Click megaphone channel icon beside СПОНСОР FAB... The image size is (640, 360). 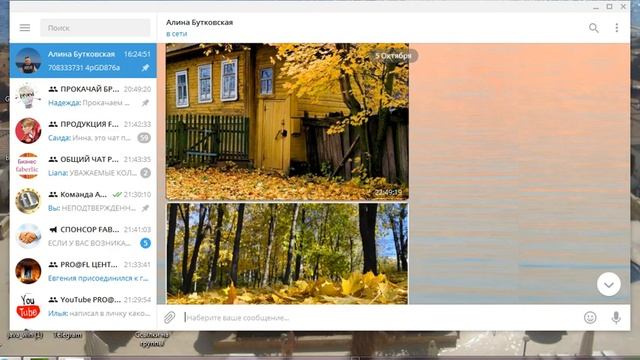(x=53, y=229)
